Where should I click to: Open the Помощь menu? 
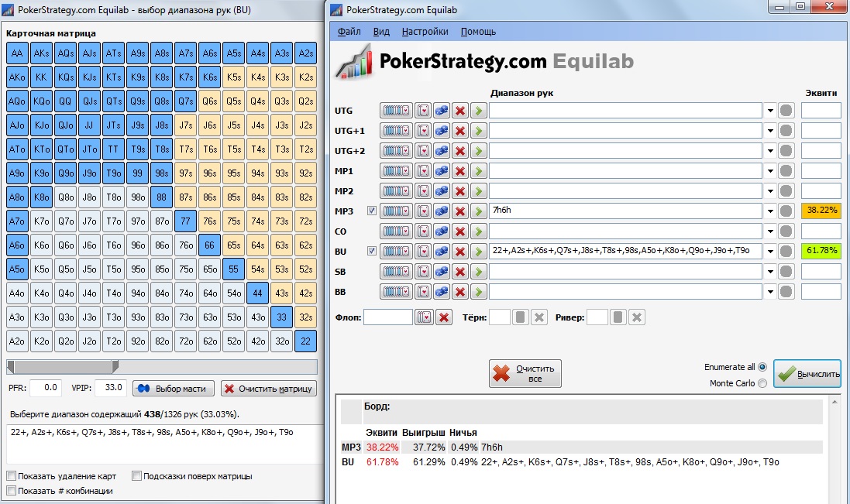(x=478, y=32)
